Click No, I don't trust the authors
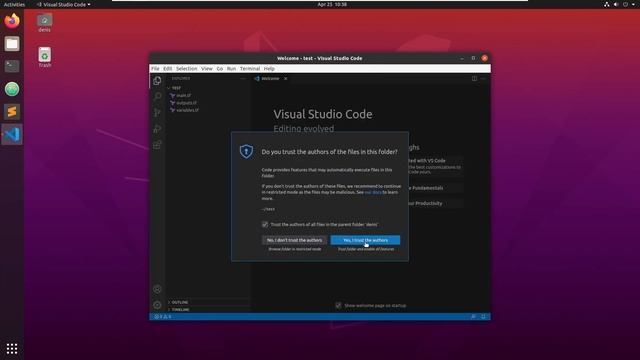The image size is (640, 360). coord(294,240)
